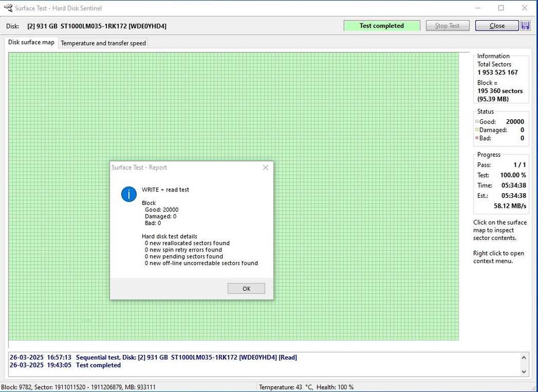Click the log scrollbar down arrow
The height and width of the screenshot is (392, 538).
coord(523,371)
